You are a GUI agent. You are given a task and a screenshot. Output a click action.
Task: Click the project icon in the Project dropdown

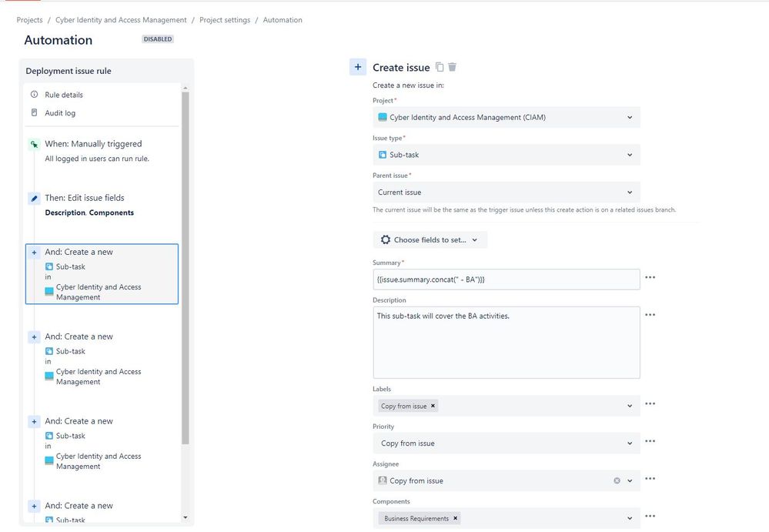(x=383, y=117)
